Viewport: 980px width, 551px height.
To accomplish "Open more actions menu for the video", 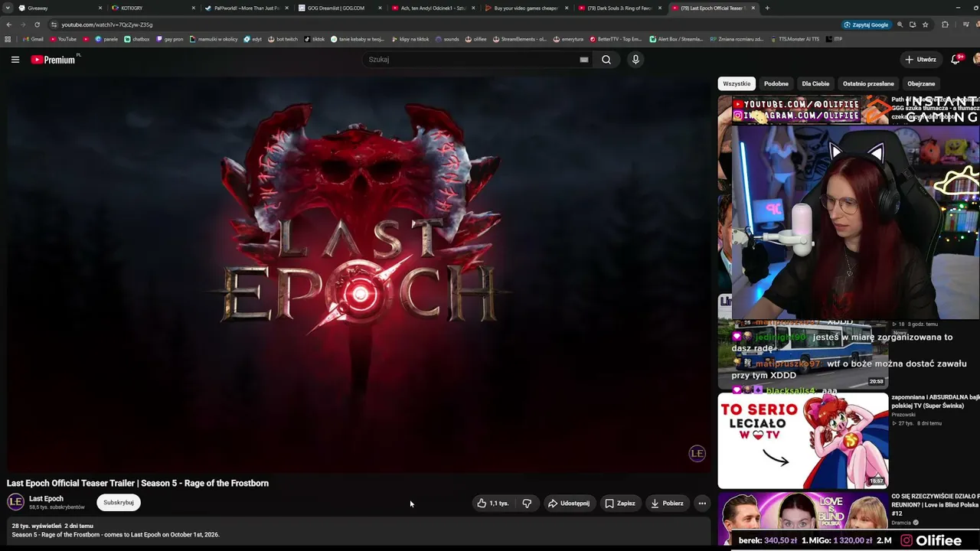I will point(702,503).
